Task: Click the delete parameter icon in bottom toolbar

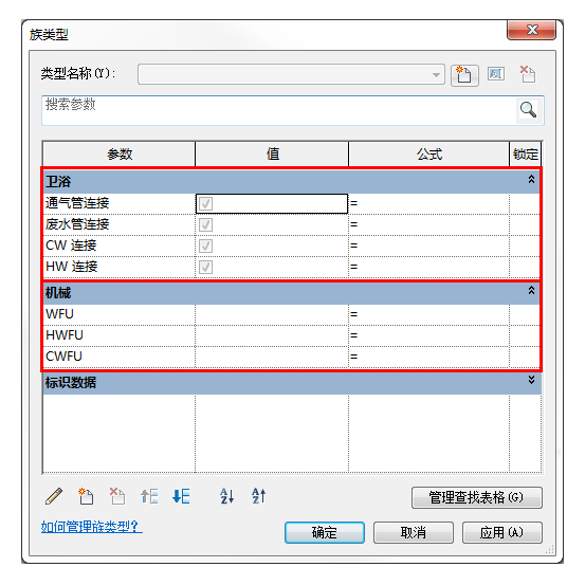Action: [117, 496]
